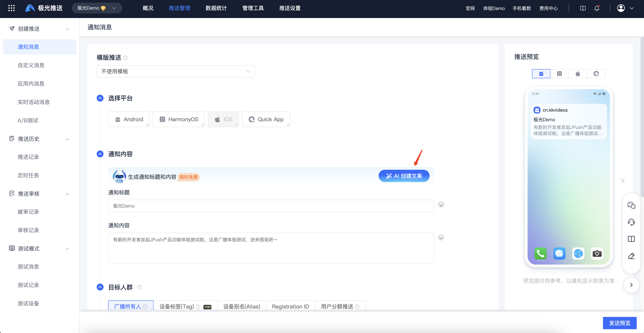
Task: Toggle Android platform selection
Action: tap(129, 119)
